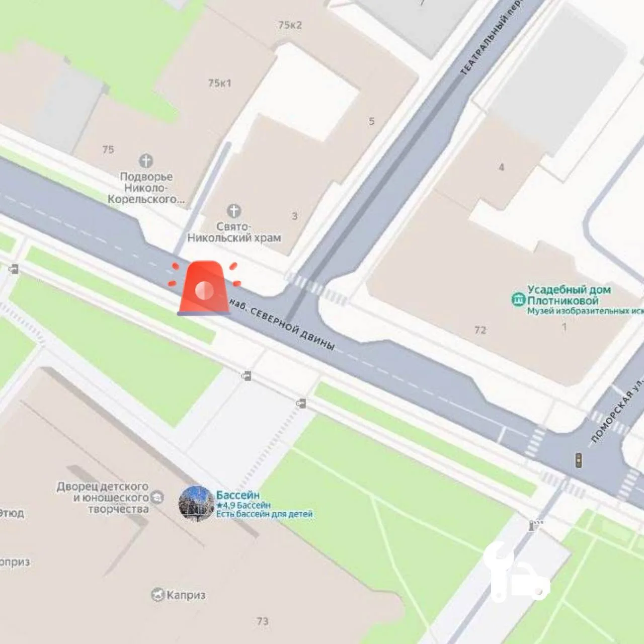The height and width of the screenshot is (644, 644).
Task: Open the Подворье Николо-Корельского church icon
Action: [x=146, y=161]
